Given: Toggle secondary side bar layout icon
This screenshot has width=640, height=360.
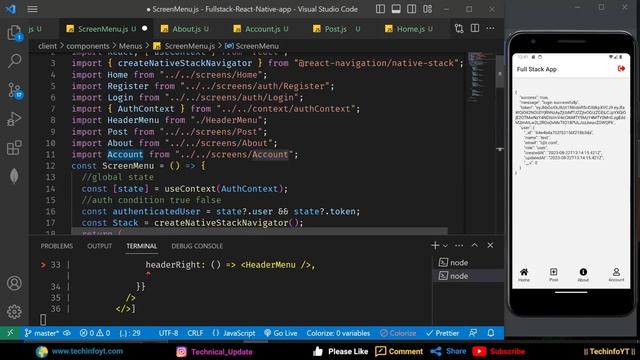Looking at the screenshot, I should (x=411, y=9).
